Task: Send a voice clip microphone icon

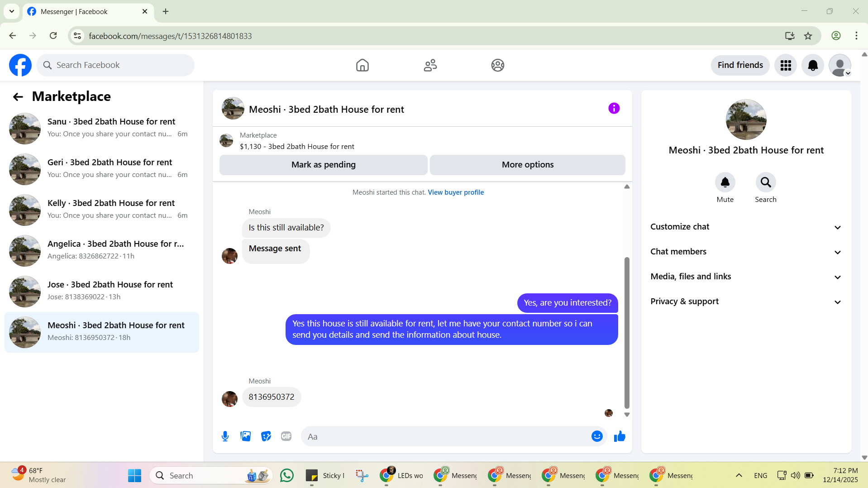Action: pos(225,436)
